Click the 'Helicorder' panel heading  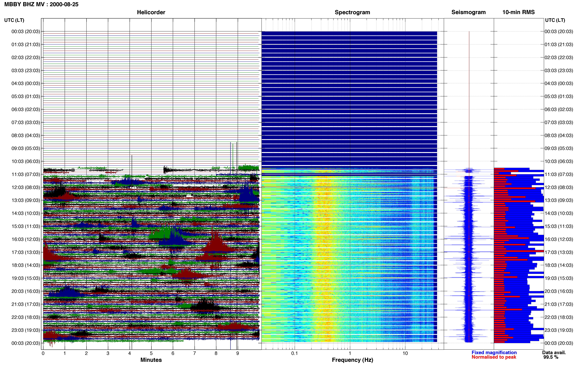tap(151, 12)
